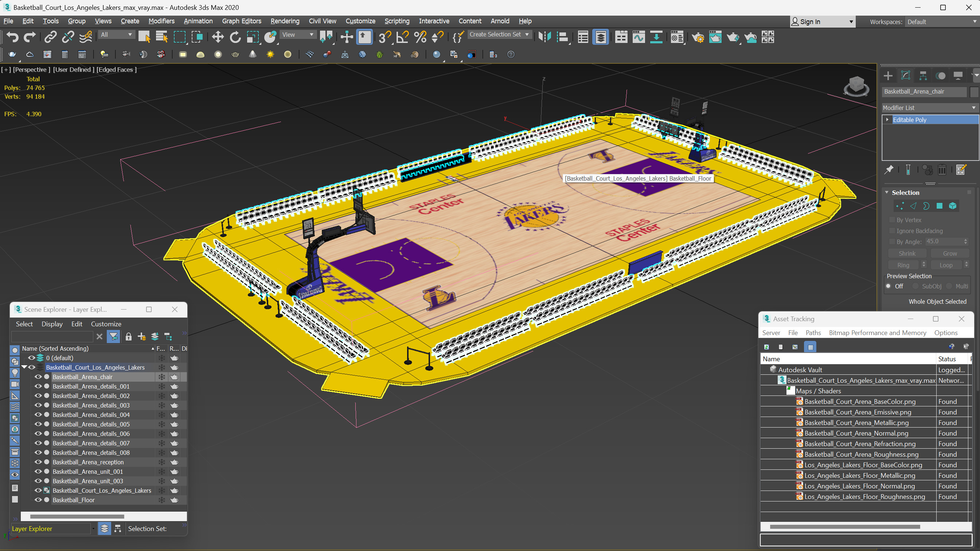Open Scene Explorer Display menu

(52, 324)
